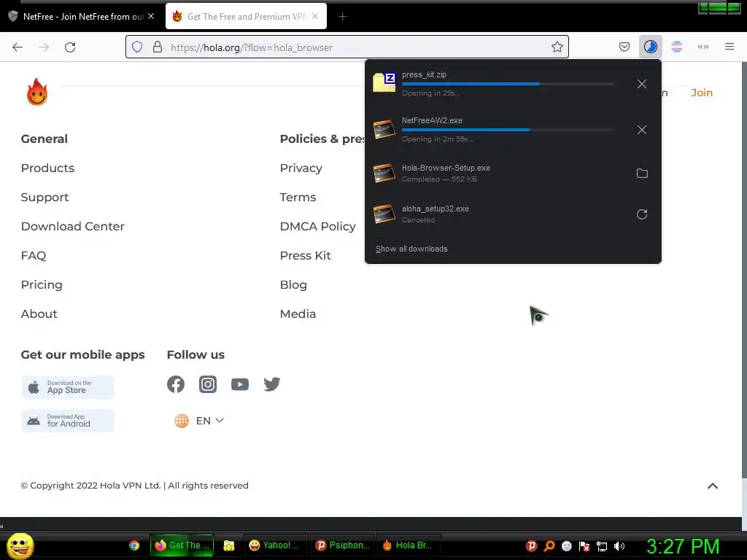Open a new browser tab
747x560 pixels.
342,17
